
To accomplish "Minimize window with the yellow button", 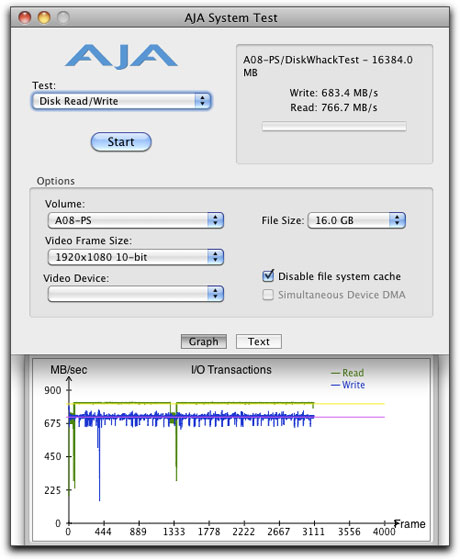I will (44, 17).
